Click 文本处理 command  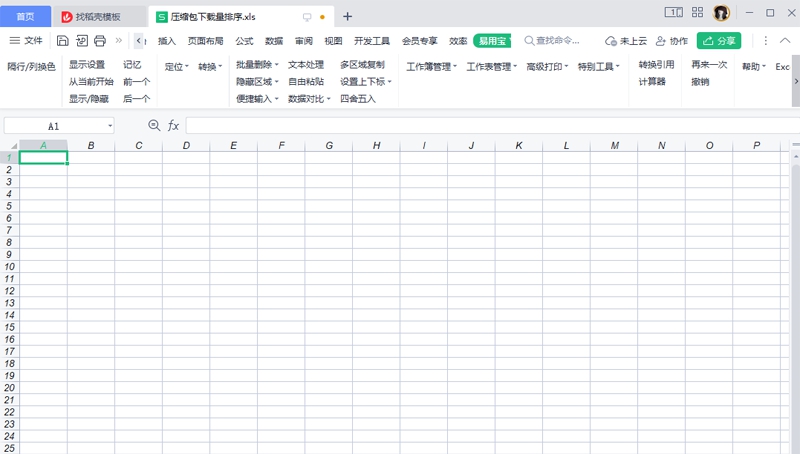306,64
